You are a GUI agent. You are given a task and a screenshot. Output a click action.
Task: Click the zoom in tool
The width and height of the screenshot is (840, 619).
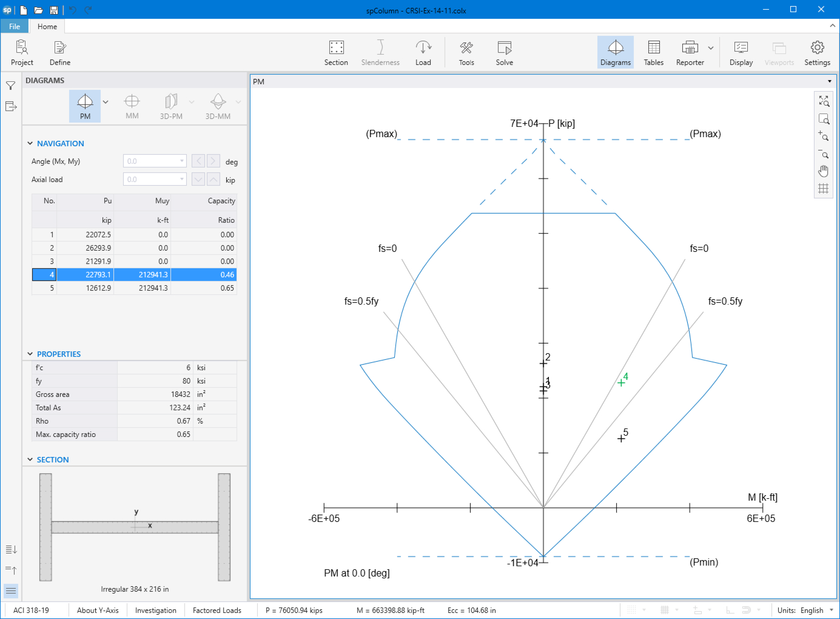pyautogui.click(x=824, y=136)
